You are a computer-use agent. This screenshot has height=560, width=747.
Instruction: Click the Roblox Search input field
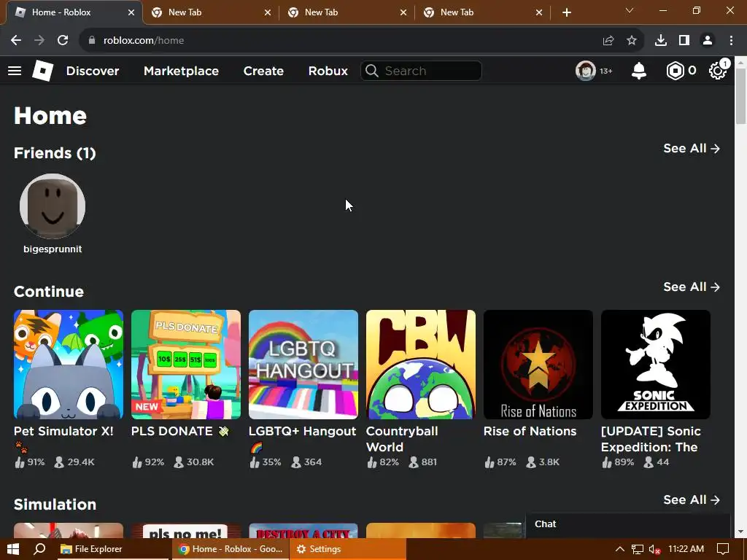(421, 71)
